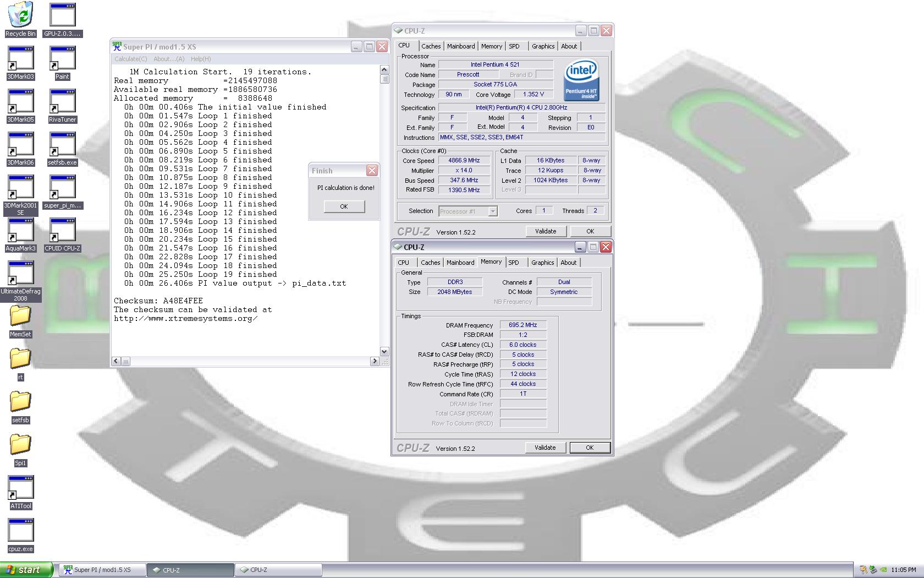The height and width of the screenshot is (578, 924).
Task: Click Super PI vertical scrollbar down arrow
Action: (x=384, y=352)
